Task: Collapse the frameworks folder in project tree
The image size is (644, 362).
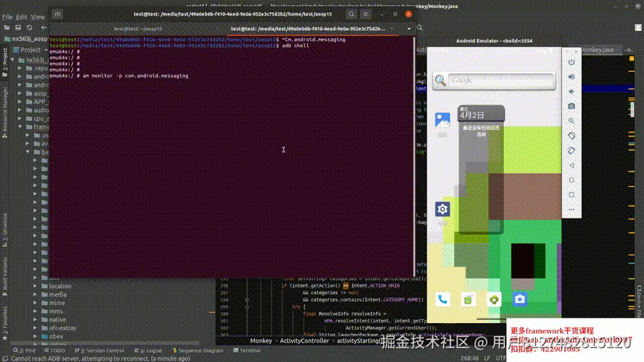Action: (19, 127)
